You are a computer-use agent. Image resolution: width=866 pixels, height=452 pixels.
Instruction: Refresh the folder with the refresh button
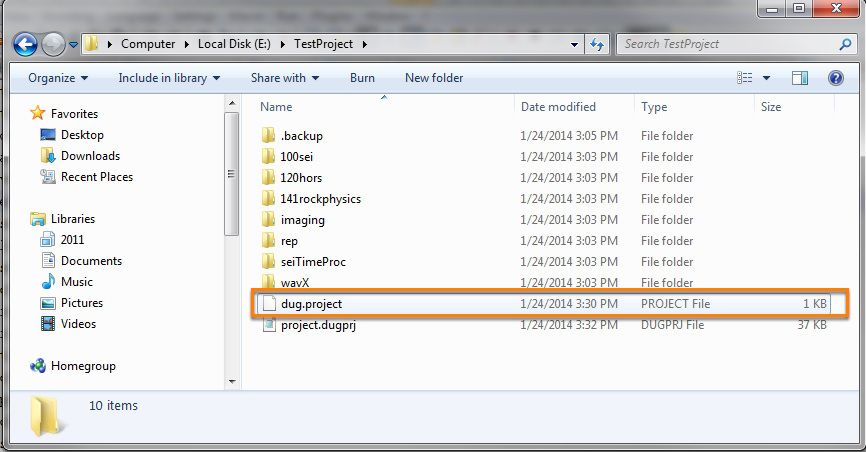597,44
